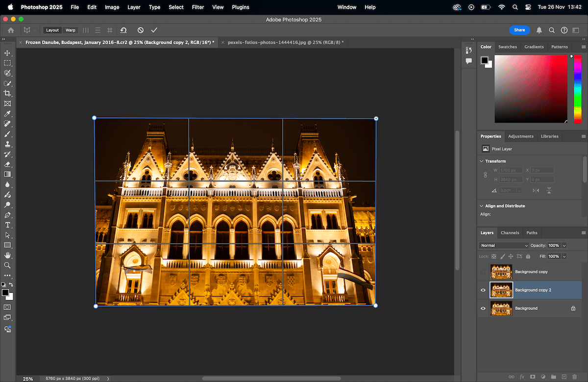Pick a red hue from the color spectrum strip
Image resolution: width=588 pixels, height=382 pixels.
[x=577, y=59]
